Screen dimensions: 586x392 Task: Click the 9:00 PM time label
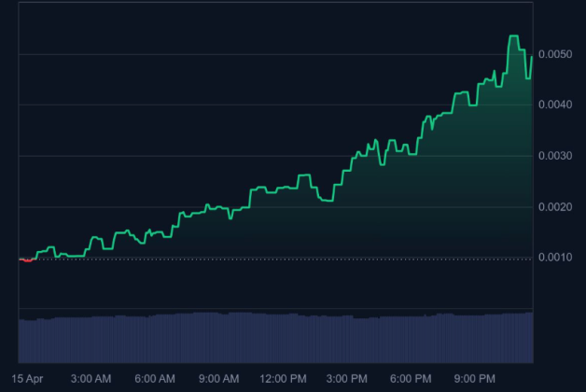click(x=474, y=379)
